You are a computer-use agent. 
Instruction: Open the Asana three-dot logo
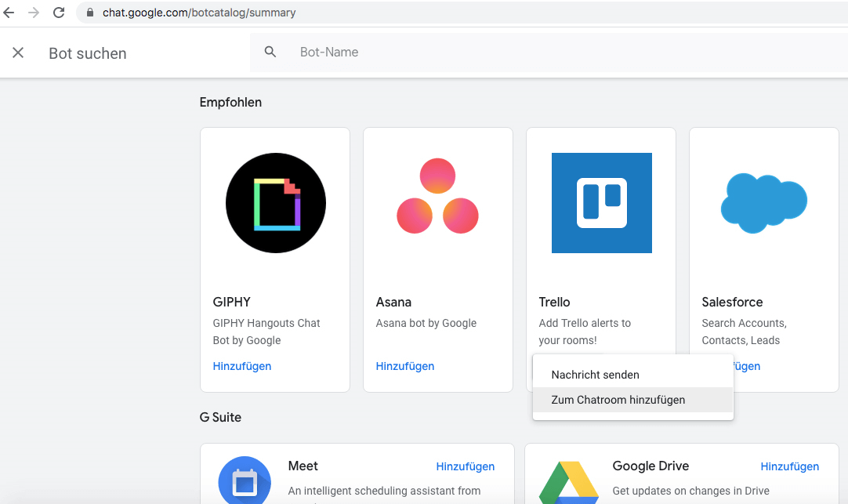click(x=437, y=196)
